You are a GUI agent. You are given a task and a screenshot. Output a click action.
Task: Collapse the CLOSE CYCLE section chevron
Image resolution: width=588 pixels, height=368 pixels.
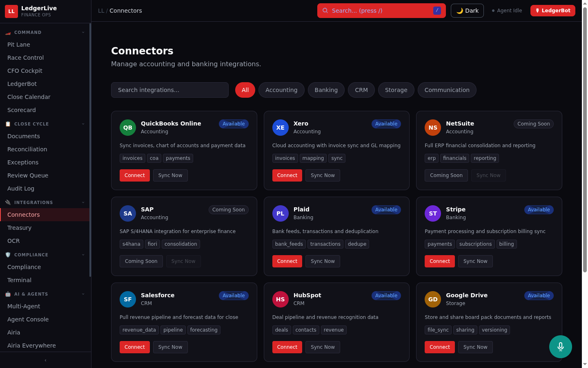coord(83,124)
